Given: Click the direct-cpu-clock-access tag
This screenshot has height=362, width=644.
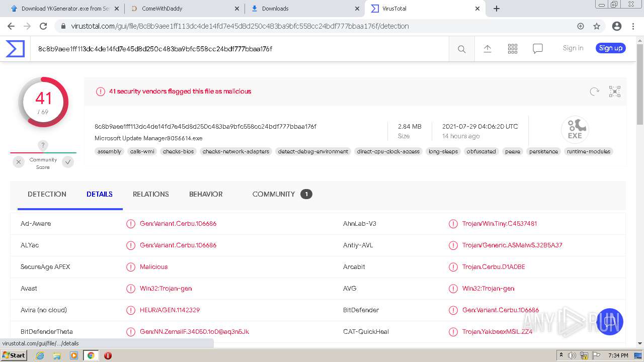Looking at the screenshot, I should pos(388,151).
